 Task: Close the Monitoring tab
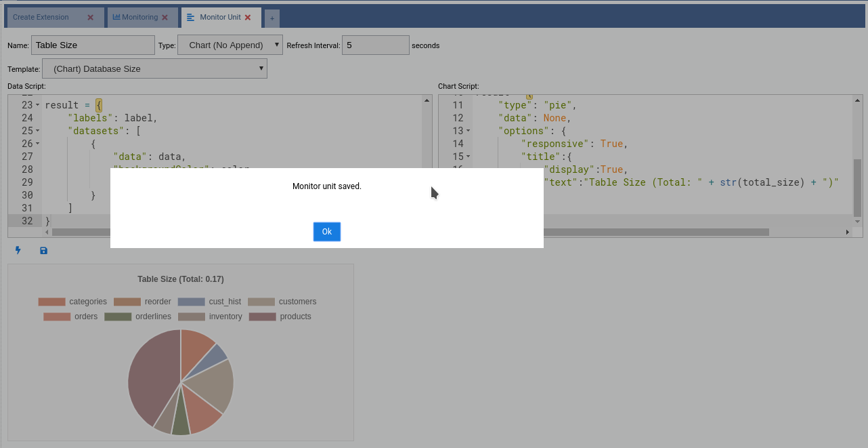coord(165,18)
